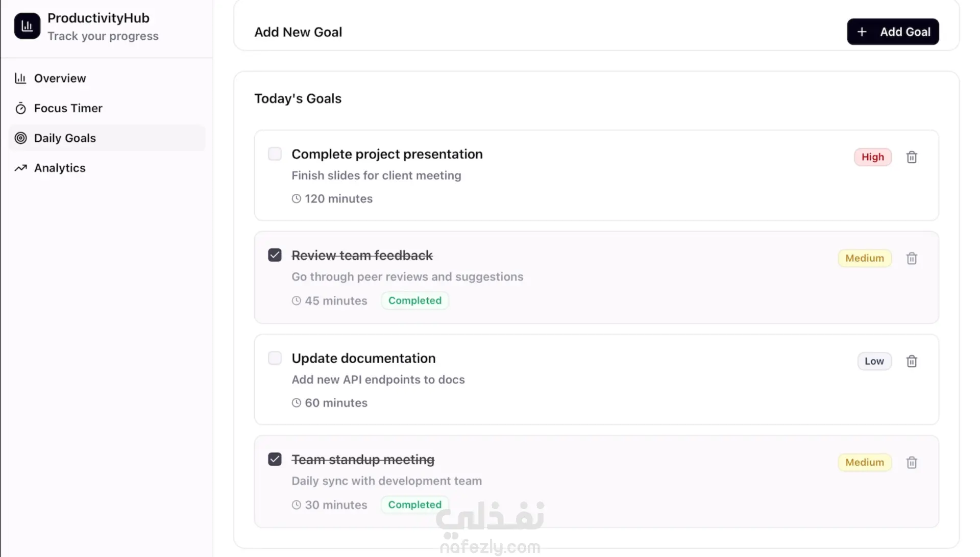This screenshot has width=980, height=557.
Task: Click the High priority badge
Action: tap(872, 157)
